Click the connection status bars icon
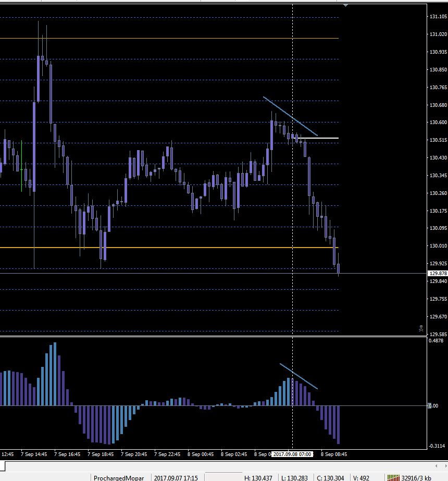448x481 pixels. [393, 478]
